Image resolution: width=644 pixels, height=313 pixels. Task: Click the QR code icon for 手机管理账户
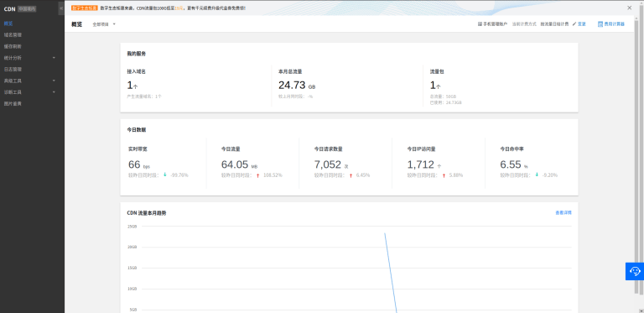click(480, 24)
